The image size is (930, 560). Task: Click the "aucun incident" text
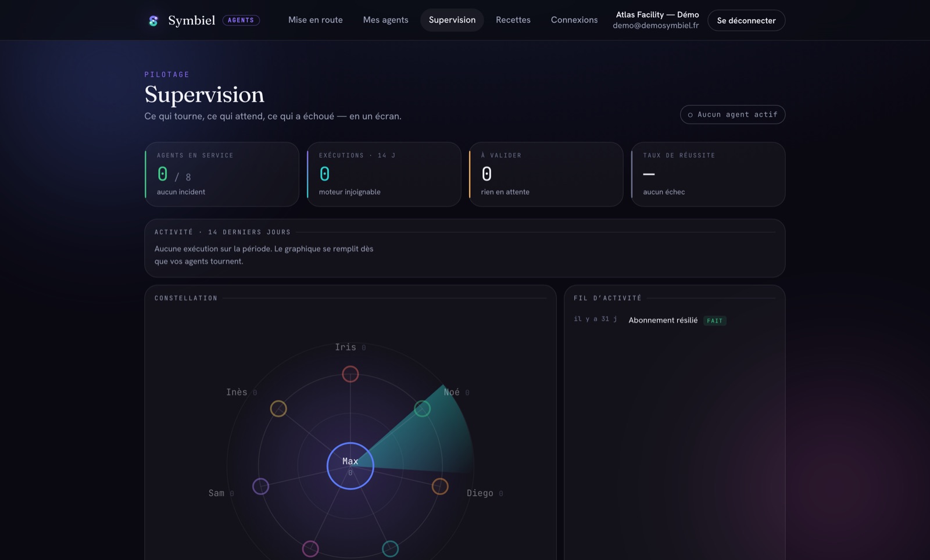(181, 192)
